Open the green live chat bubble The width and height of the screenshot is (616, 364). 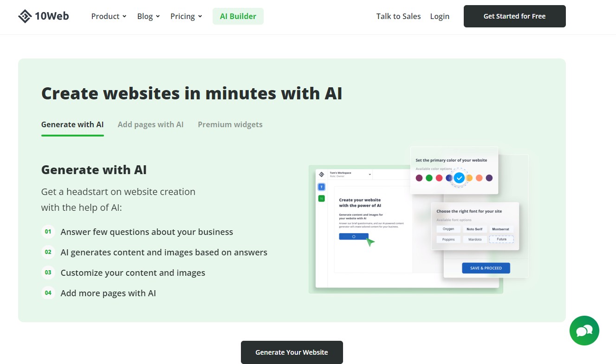(584, 331)
